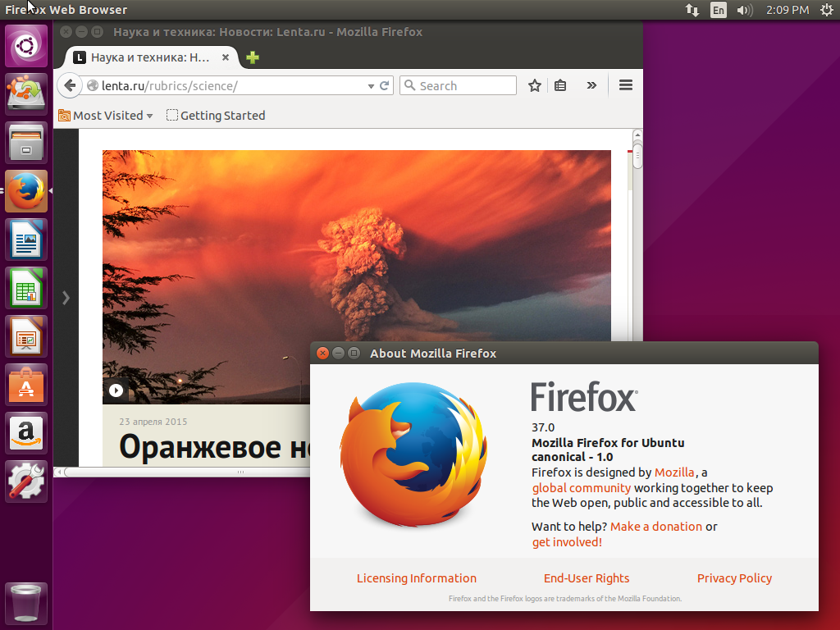840x630 pixels.
Task: Play the volcano photo video
Action: pyautogui.click(x=116, y=390)
